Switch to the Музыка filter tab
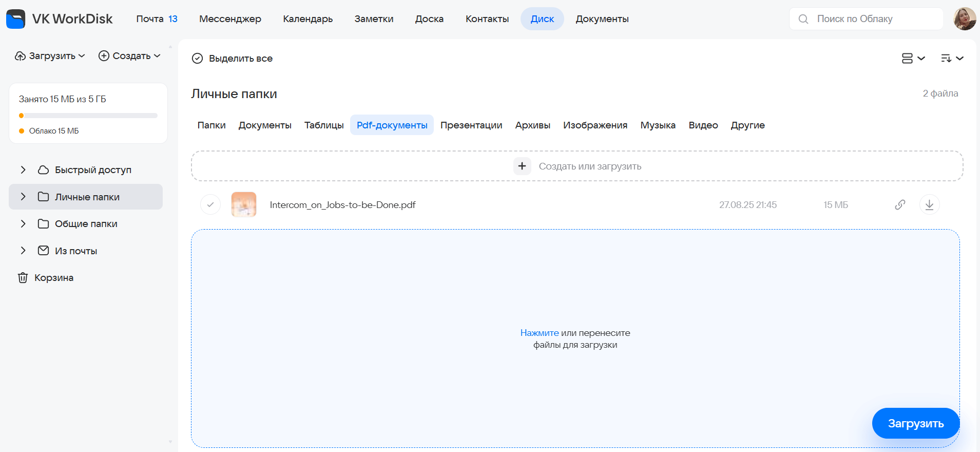 tap(658, 125)
